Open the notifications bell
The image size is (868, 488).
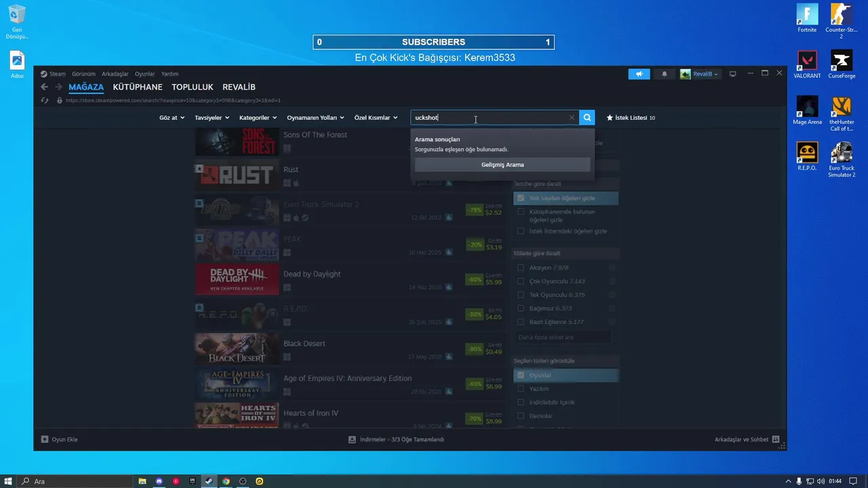665,74
